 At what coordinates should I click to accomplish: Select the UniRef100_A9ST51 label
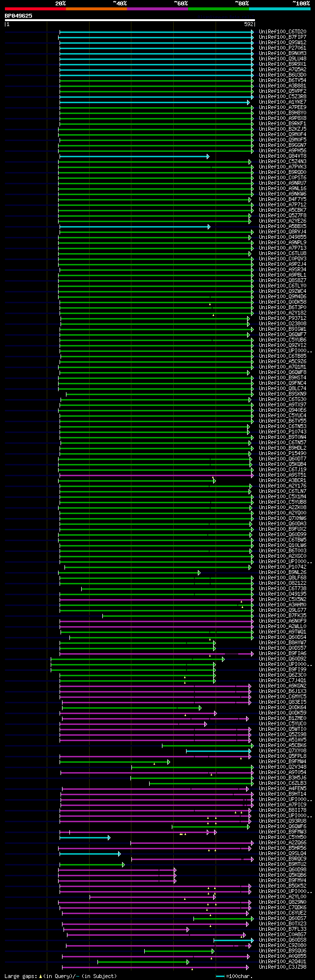coord(283,475)
